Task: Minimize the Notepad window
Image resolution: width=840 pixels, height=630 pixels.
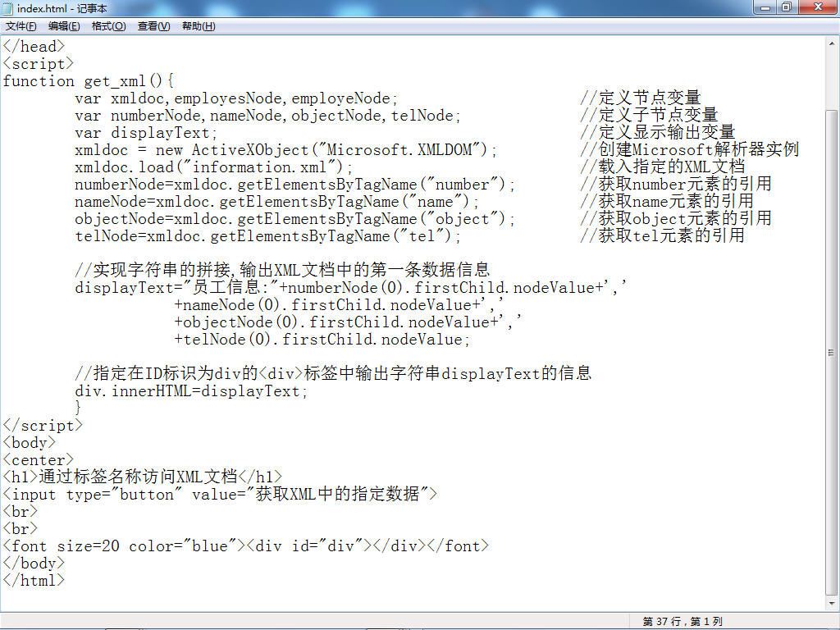Action: [765, 7]
